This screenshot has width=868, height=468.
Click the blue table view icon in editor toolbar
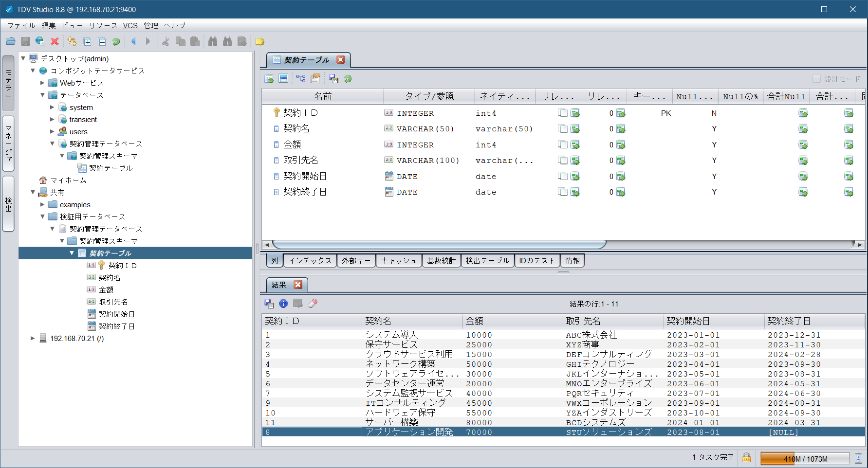coord(283,79)
